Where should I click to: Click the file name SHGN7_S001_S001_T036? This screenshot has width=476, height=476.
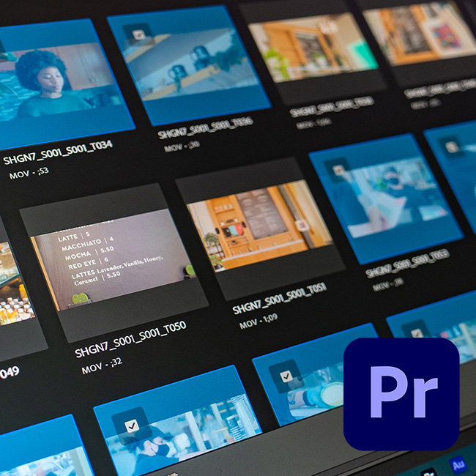click(206, 127)
